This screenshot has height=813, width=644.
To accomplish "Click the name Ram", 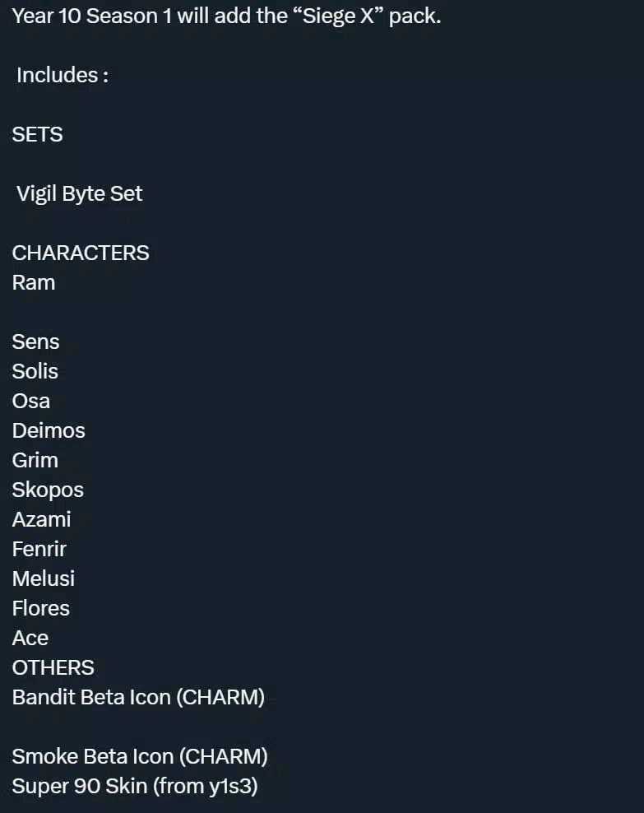I will tap(34, 282).
